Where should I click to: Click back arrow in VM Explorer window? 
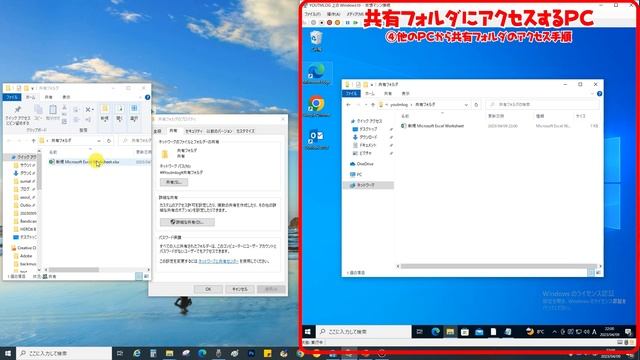point(349,105)
